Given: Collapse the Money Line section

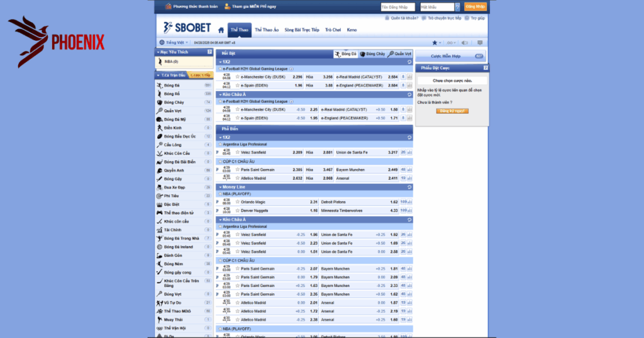Looking at the screenshot, I should [x=220, y=187].
